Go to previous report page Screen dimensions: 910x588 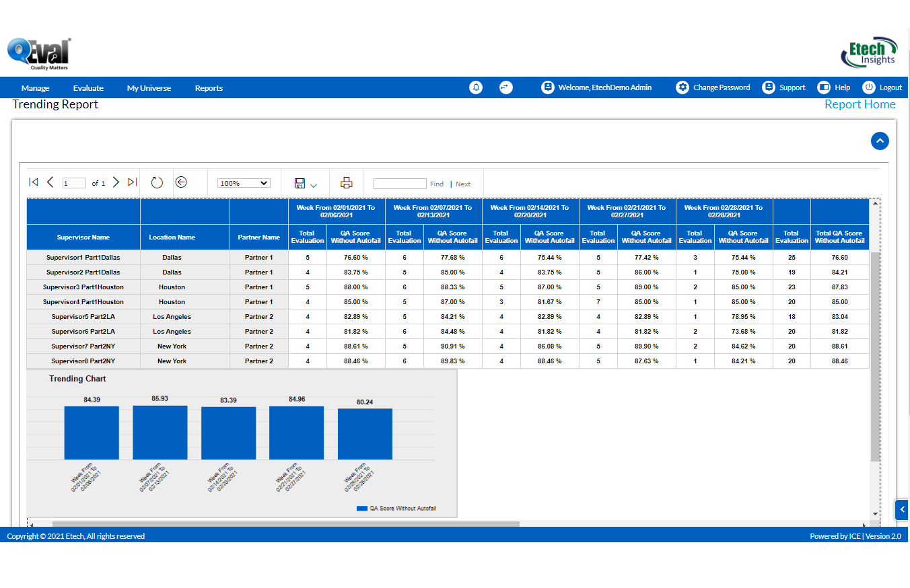point(50,182)
